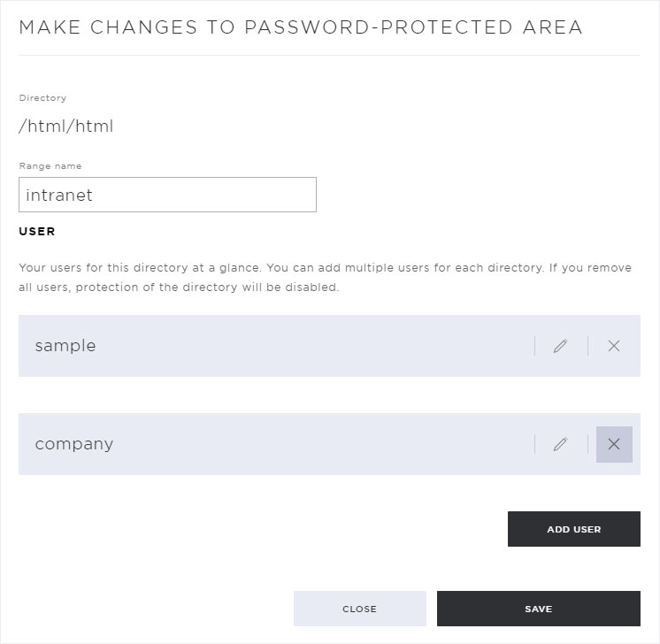Image resolution: width=660 pixels, height=644 pixels.
Task: Delete the company user via highlighted X
Action: click(614, 444)
